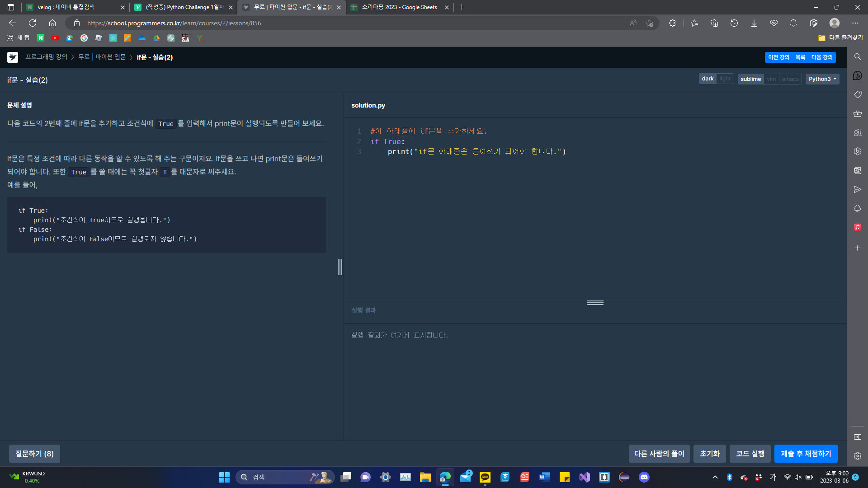Open Edge sidebar search icon
Image resolution: width=868 pixels, height=488 pixels.
coord(857,56)
